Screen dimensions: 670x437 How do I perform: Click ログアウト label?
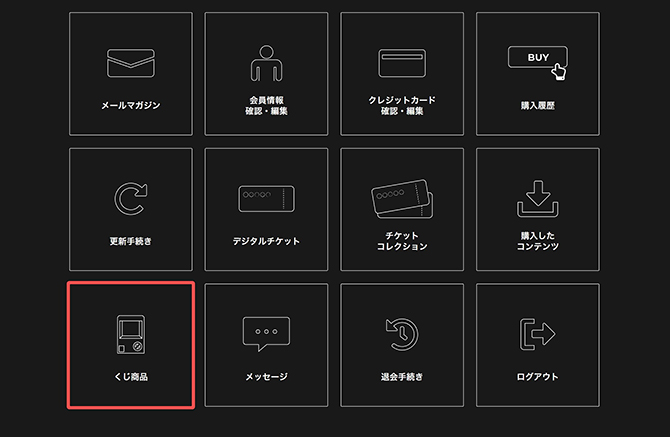538,377
